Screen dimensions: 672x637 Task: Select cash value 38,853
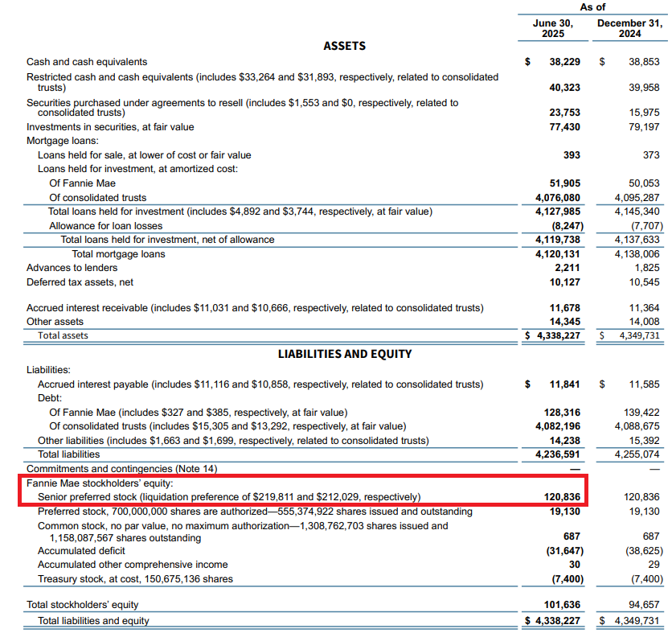tap(644, 62)
